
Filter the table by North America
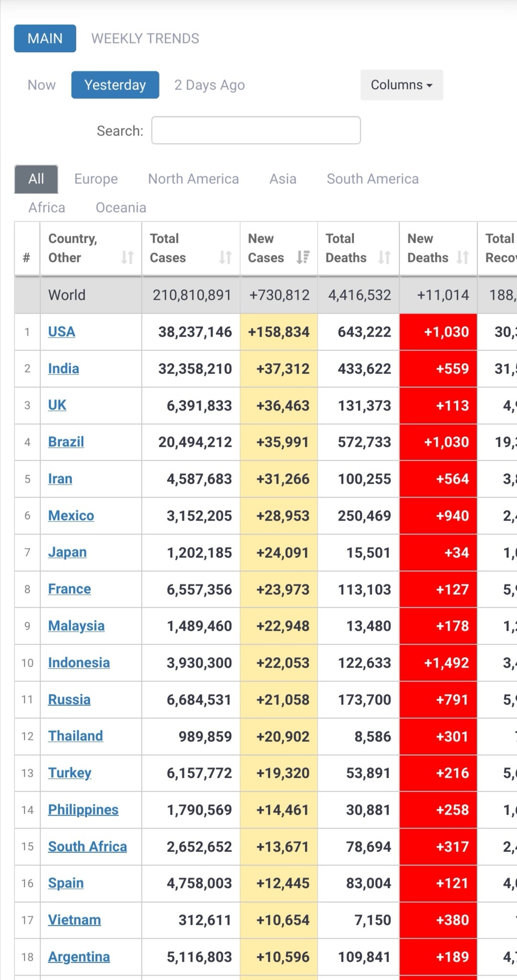pos(193,179)
